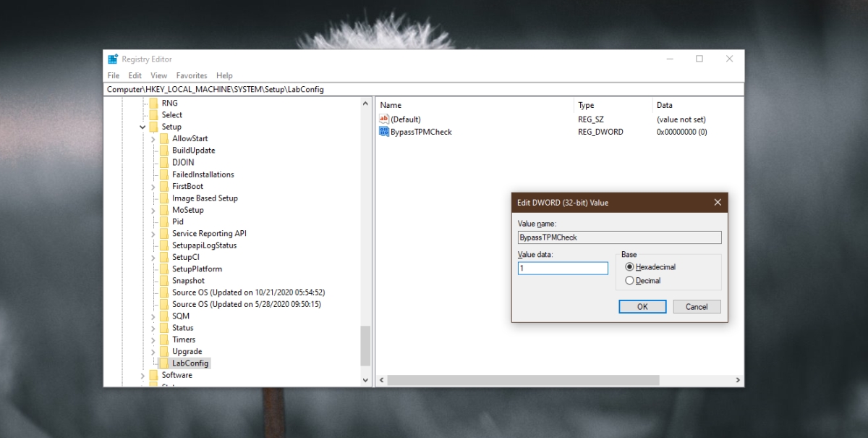
Task: Open the Edit menu
Action: pyautogui.click(x=135, y=75)
